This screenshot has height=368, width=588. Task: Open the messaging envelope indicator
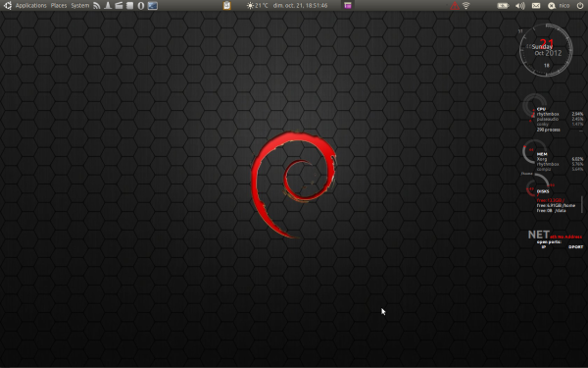536,5
